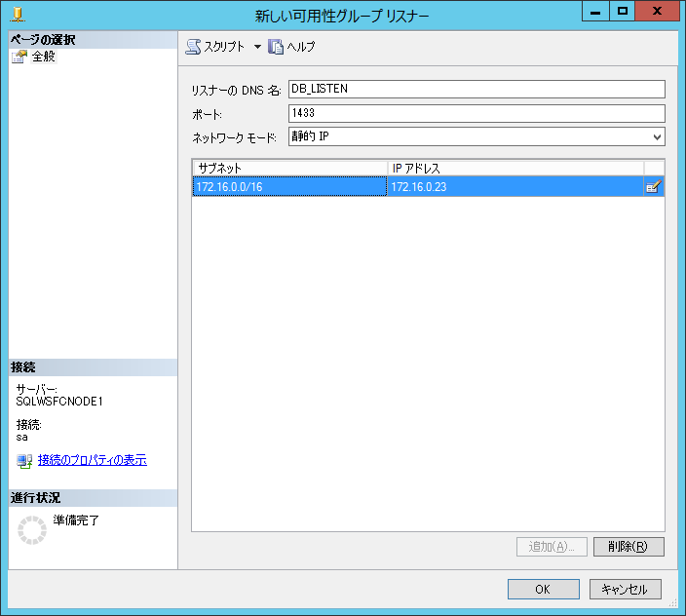Click the row edit icon beside 172.16.0.23
This screenshot has height=616, width=686.
[654, 187]
